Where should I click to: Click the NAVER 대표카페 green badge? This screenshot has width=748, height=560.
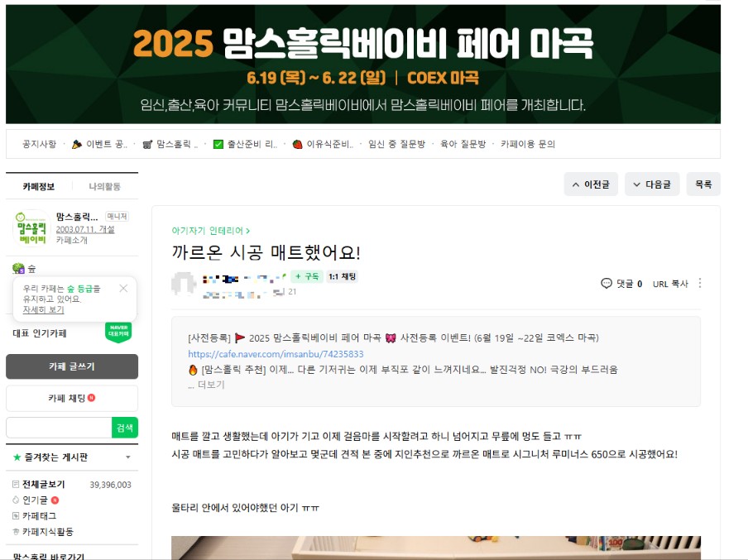click(x=118, y=332)
